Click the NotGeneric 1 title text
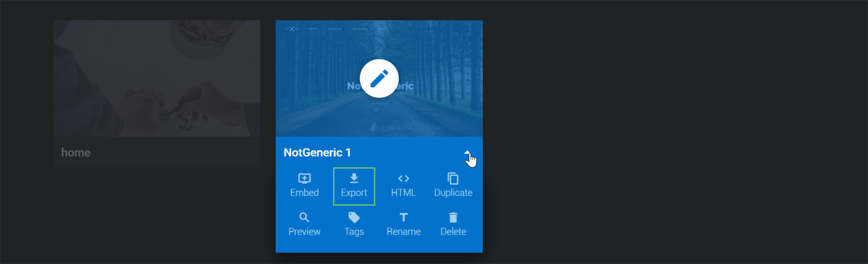This screenshot has height=264, width=868. pyautogui.click(x=317, y=152)
